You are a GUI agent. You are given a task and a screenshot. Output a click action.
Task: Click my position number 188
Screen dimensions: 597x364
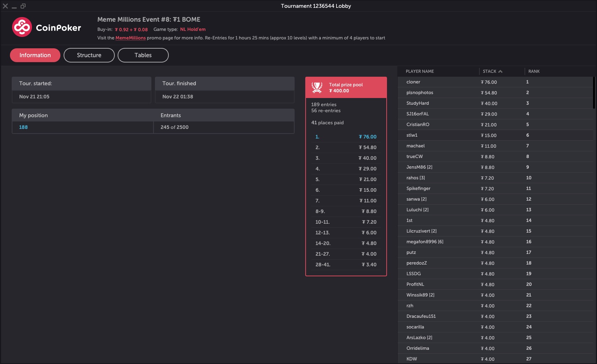(23, 127)
